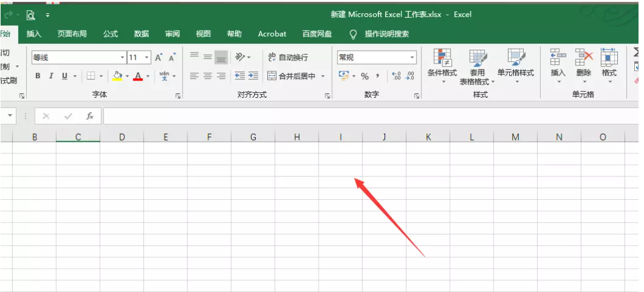This screenshot has height=292, width=644.
Task: Open alignment settings dialog launcher
Action: click(x=327, y=96)
